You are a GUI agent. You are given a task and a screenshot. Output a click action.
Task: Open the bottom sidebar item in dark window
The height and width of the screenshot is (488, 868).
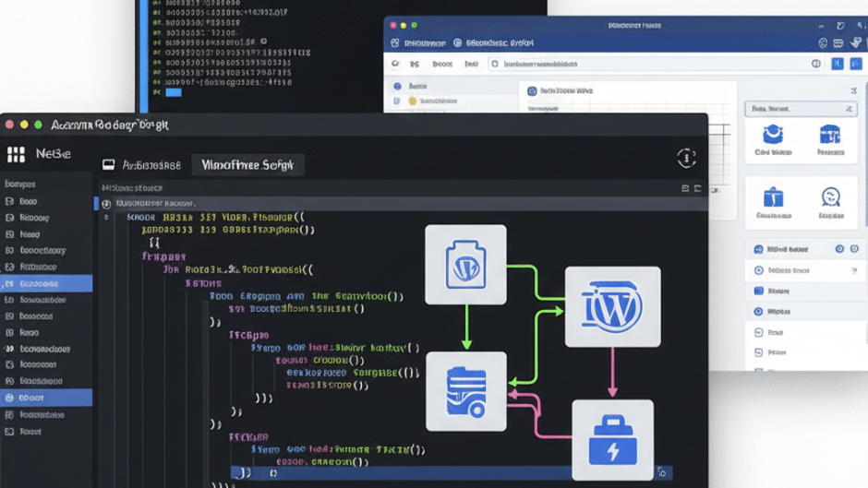23,432
